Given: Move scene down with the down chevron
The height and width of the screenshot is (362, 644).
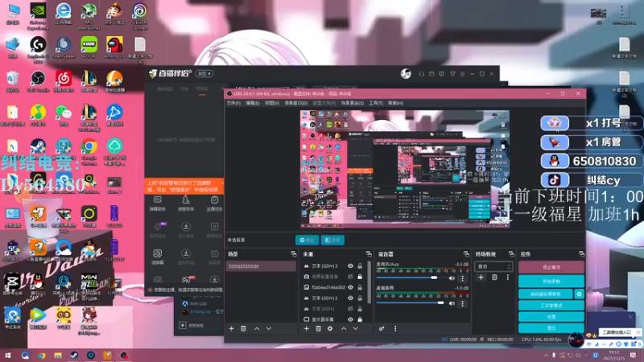Looking at the screenshot, I should coord(269,328).
